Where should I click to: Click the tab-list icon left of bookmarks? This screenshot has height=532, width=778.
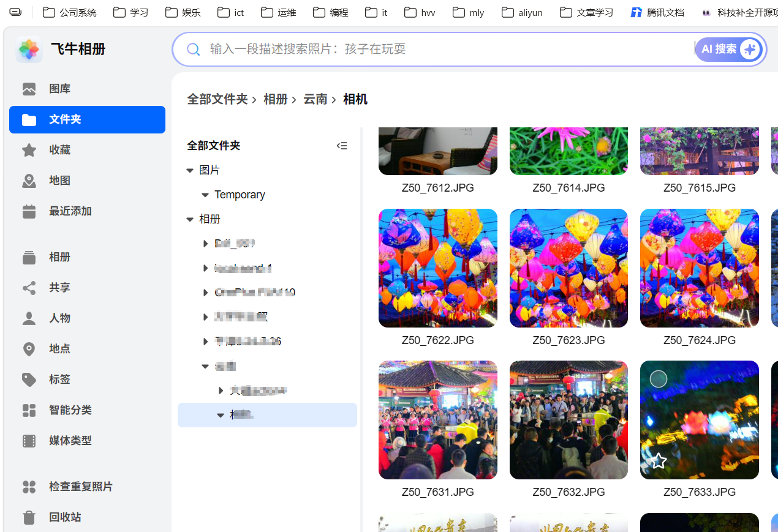[15, 12]
